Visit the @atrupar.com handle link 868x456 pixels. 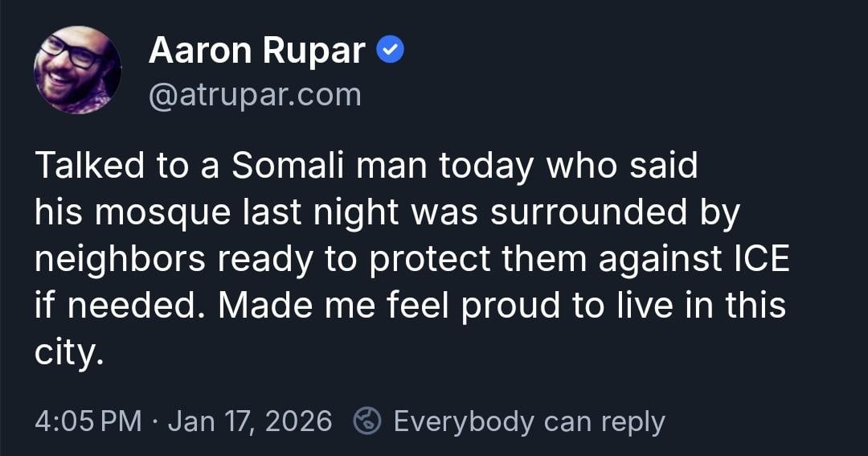tap(255, 95)
